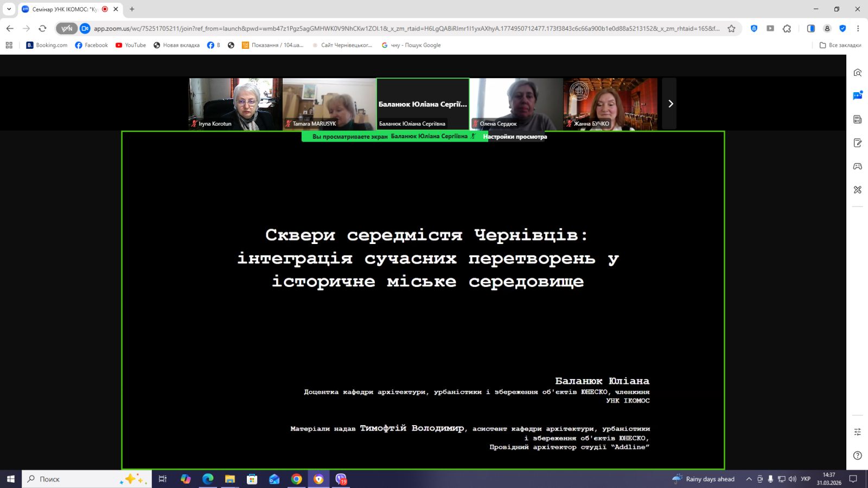
Task: Open the Новая вкладка bookmark
Action: coord(176,46)
